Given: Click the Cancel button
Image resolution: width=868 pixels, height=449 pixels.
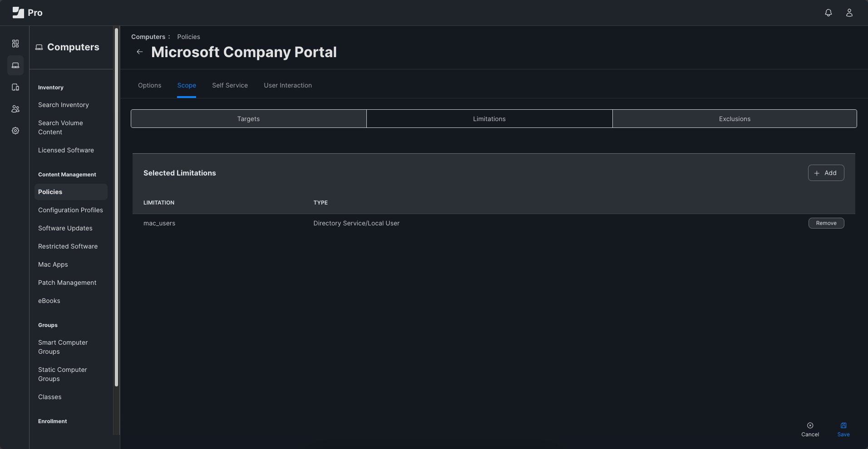Looking at the screenshot, I should (x=810, y=429).
